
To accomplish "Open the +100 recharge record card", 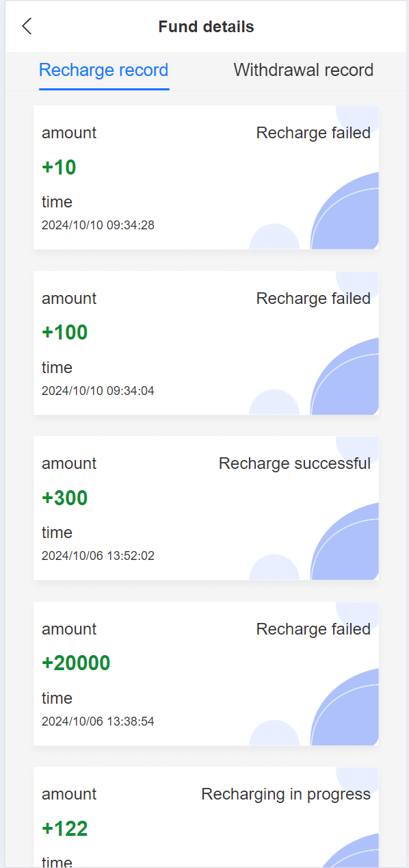I will coord(206,343).
